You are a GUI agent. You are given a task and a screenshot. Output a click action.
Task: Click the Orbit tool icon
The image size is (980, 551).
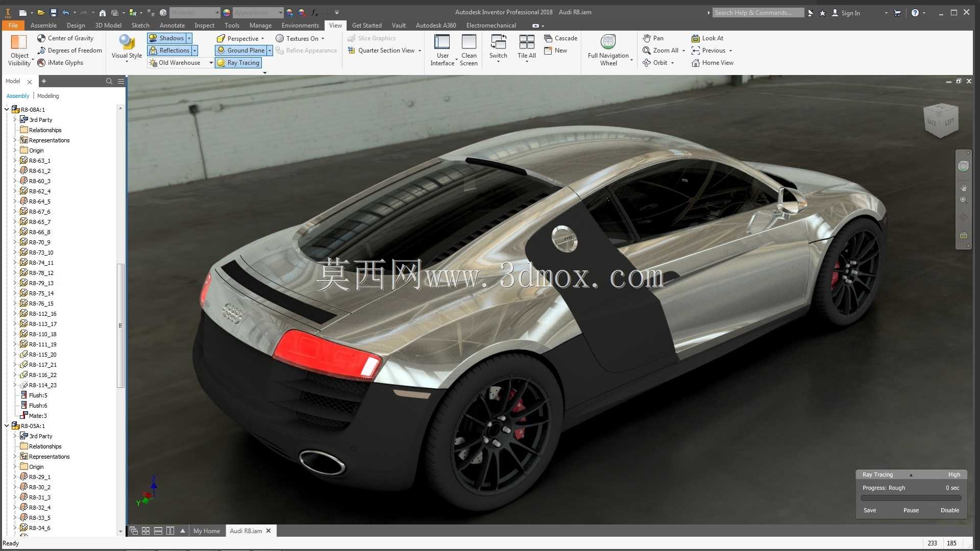point(646,63)
